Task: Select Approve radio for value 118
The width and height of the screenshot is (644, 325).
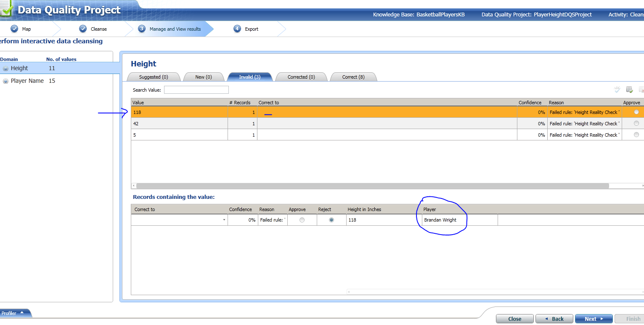Action: tap(636, 112)
